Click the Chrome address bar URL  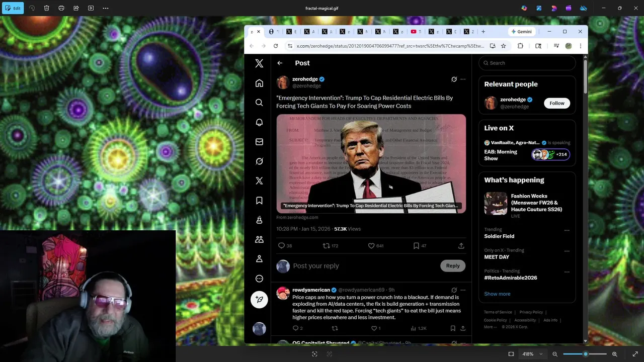[390, 46]
